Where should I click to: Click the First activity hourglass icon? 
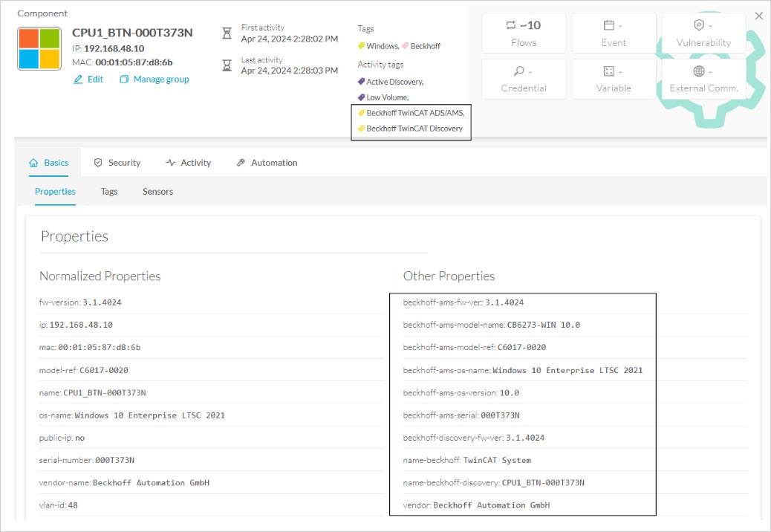tap(227, 33)
